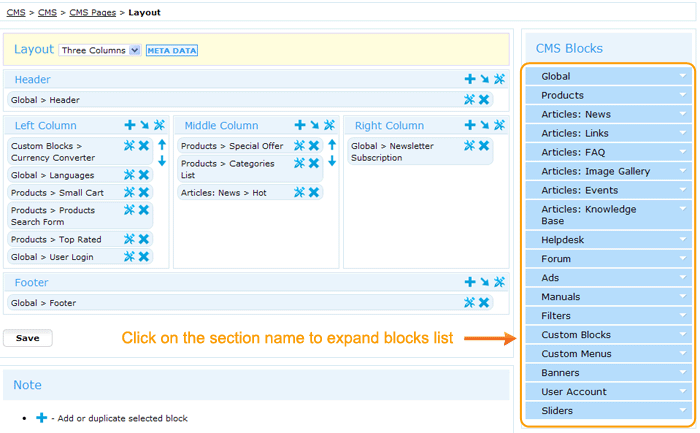Expand the Manuals blocks section

click(608, 296)
